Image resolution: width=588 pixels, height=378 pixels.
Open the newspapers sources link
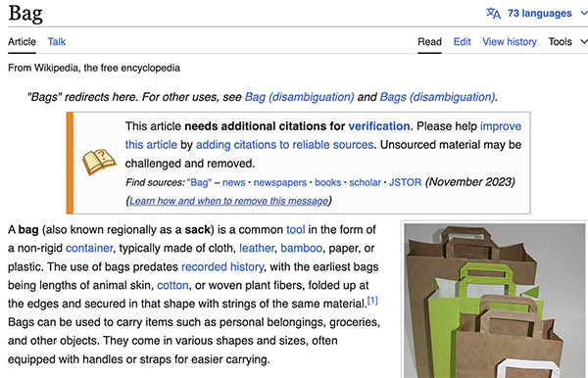pos(279,182)
